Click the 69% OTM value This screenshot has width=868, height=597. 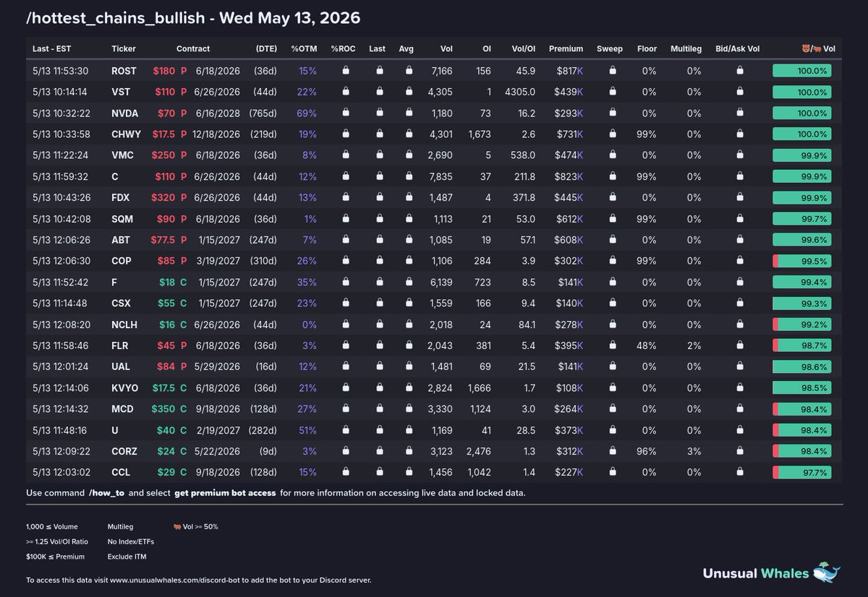point(307,113)
